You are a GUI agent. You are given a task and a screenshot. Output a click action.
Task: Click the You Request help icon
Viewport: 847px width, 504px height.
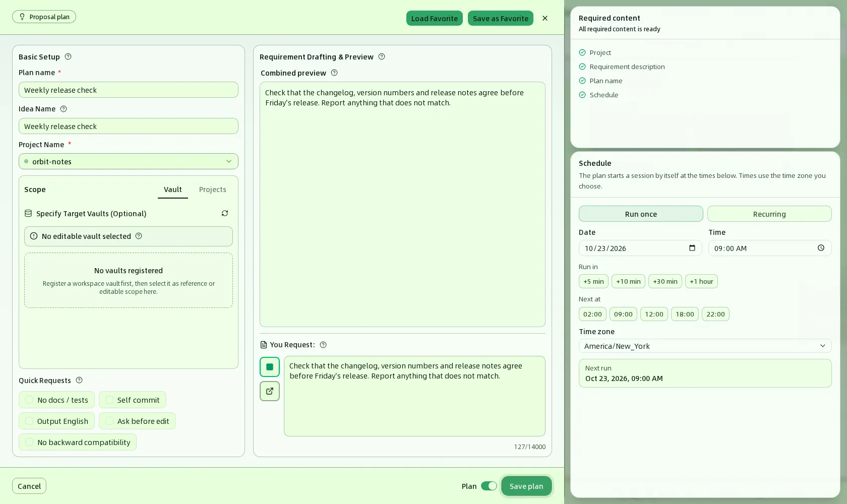[x=323, y=345]
